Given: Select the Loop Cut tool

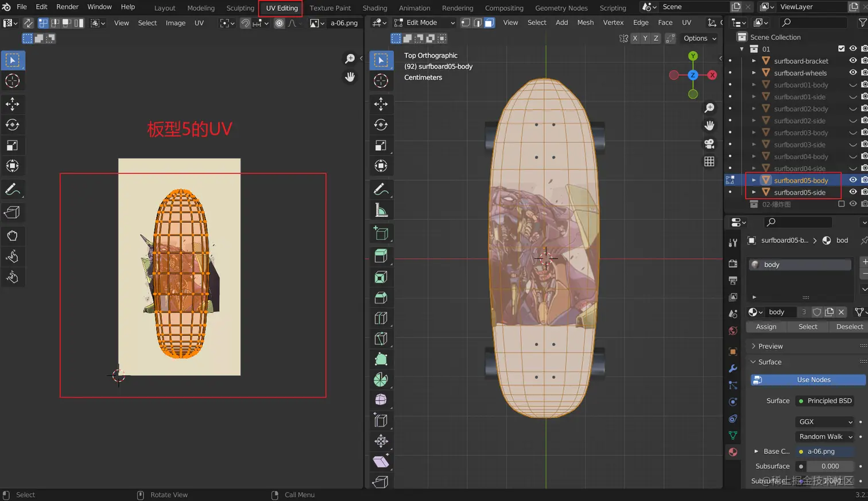Looking at the screenshot, I should [381, 318].
